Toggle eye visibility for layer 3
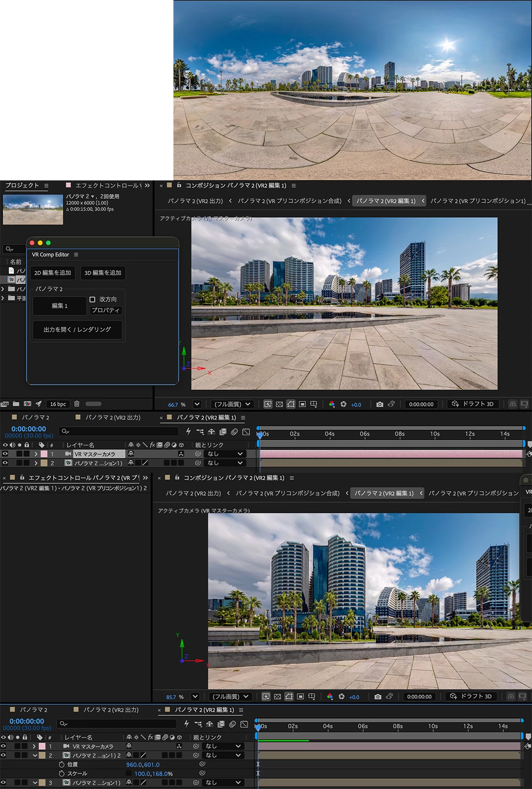This screenshot has width=532, height=789. (x=4, y=782)
